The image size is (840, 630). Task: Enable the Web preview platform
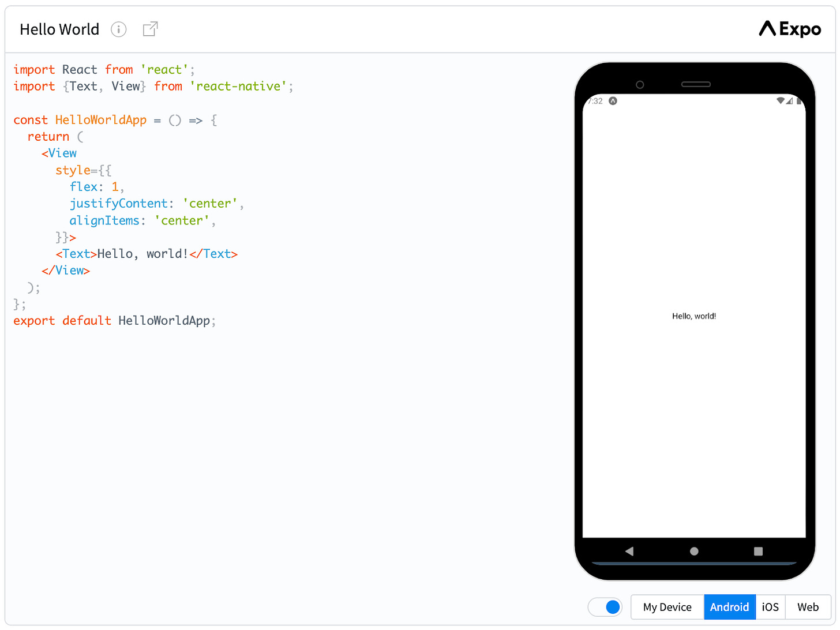[x=808, y=607]
